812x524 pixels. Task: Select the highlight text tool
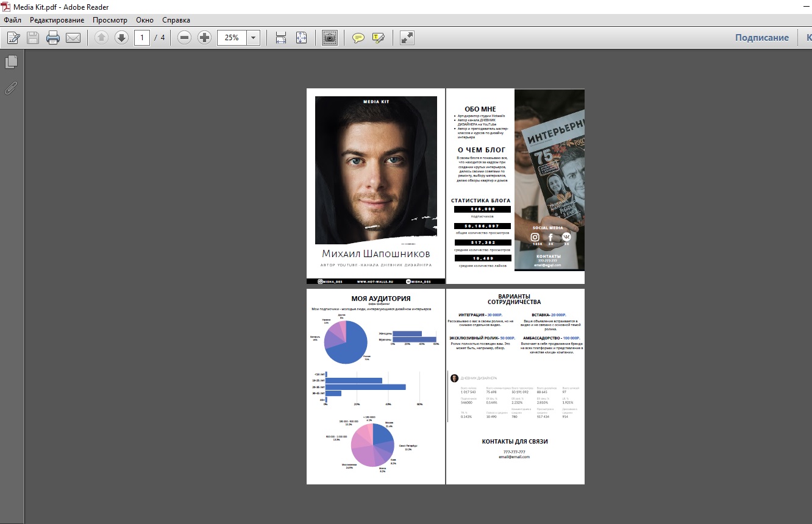pyautogui.click(x=379, y=38)
